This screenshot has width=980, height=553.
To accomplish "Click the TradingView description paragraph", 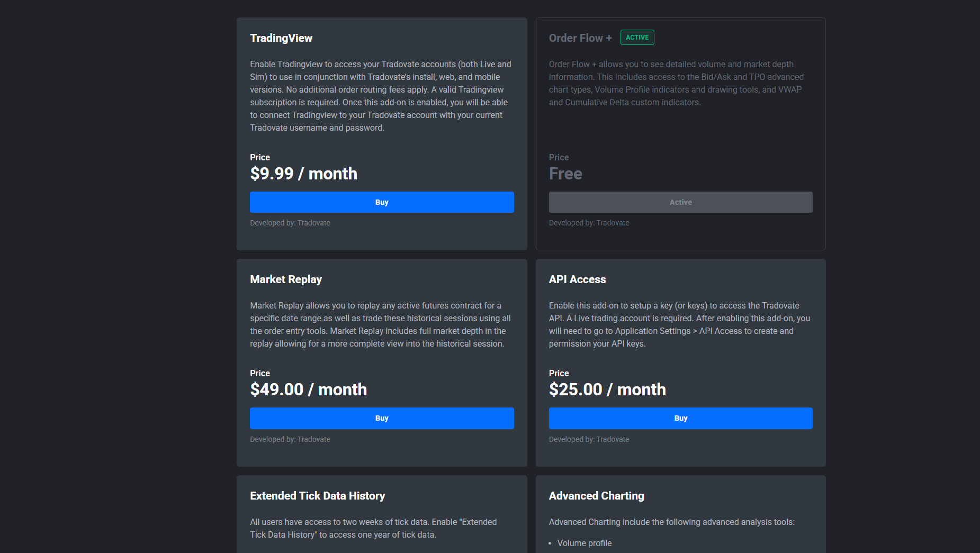I will (x=381, y=96).
